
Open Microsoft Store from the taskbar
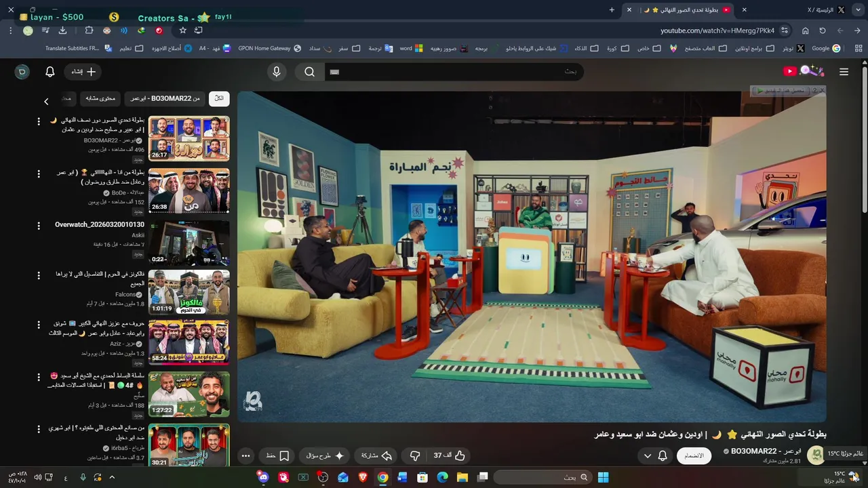pos(422,477)
